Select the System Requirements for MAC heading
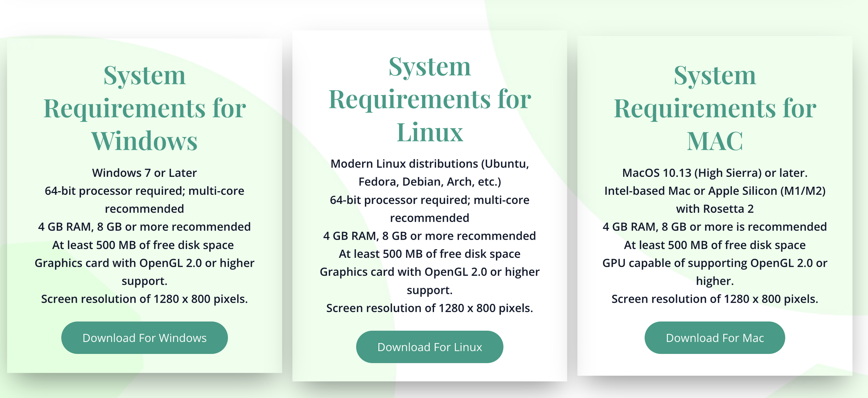The width and height of the screenshot is (868, 398). pos(715,108)
